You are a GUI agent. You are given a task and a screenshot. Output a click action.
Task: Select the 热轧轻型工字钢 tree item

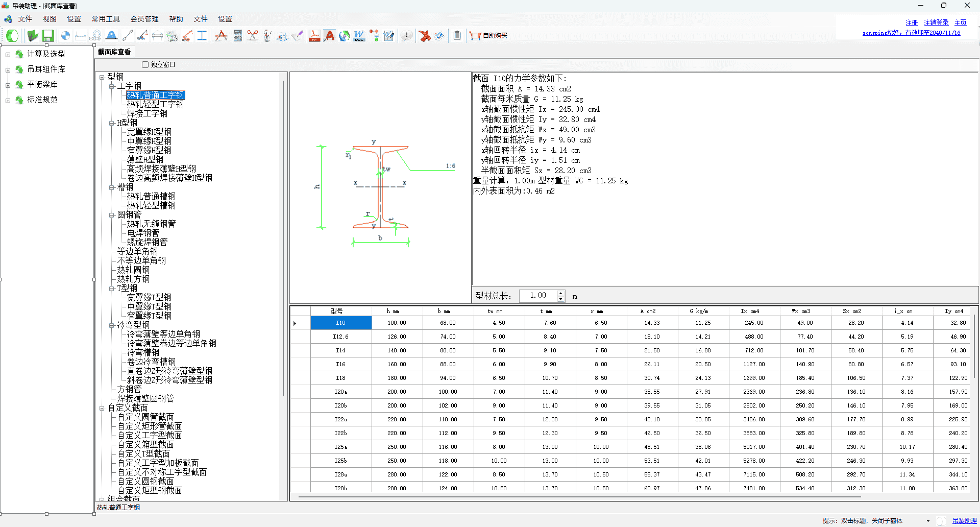click(x=155, y=104)
